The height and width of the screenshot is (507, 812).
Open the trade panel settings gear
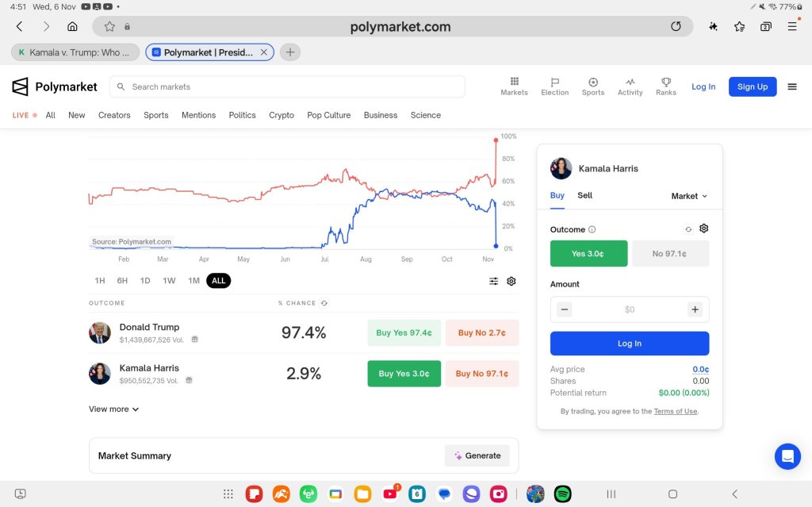(x=704, y=228)
